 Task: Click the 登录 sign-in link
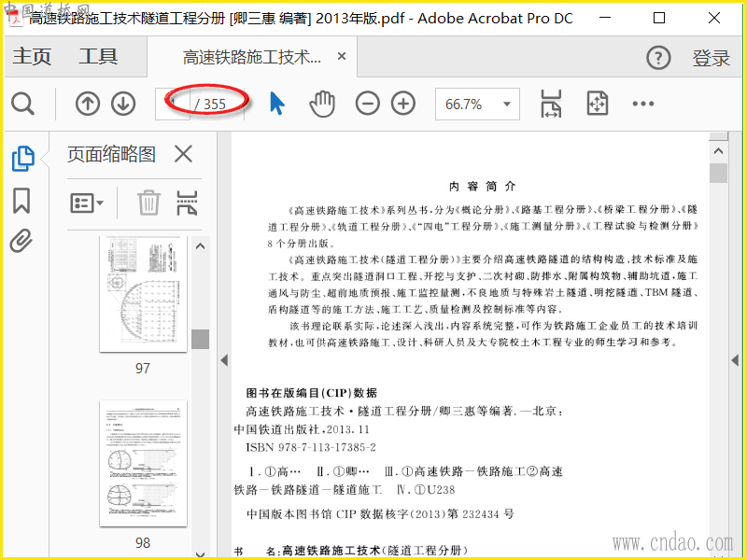(x=711, y=58)
